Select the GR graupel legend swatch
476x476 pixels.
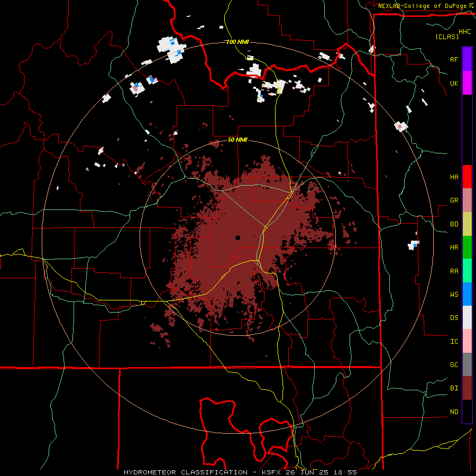tap(467, 200)
